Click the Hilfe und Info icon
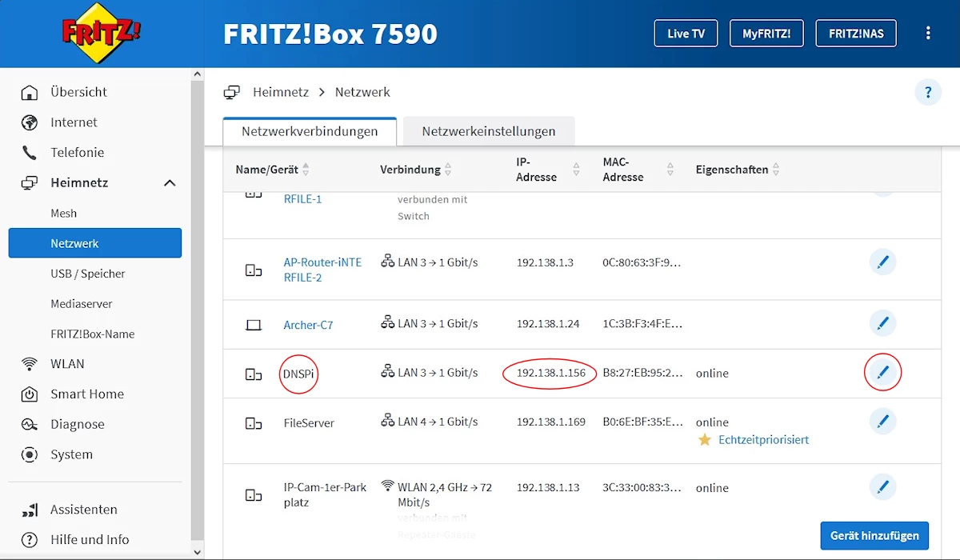Screen dimensions: 960x560 [30, 540]
